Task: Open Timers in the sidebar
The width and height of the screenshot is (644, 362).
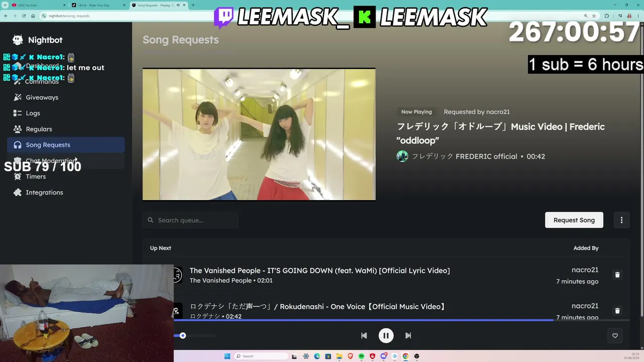Action: pos(66,176)
